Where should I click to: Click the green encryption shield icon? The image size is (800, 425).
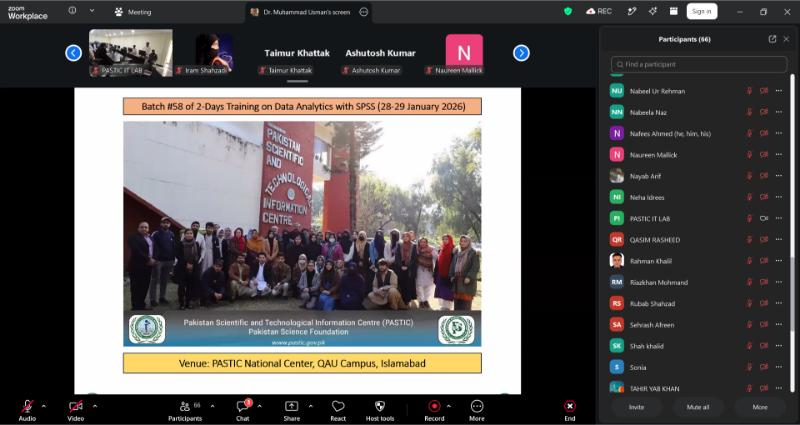(x=568, y=11)
